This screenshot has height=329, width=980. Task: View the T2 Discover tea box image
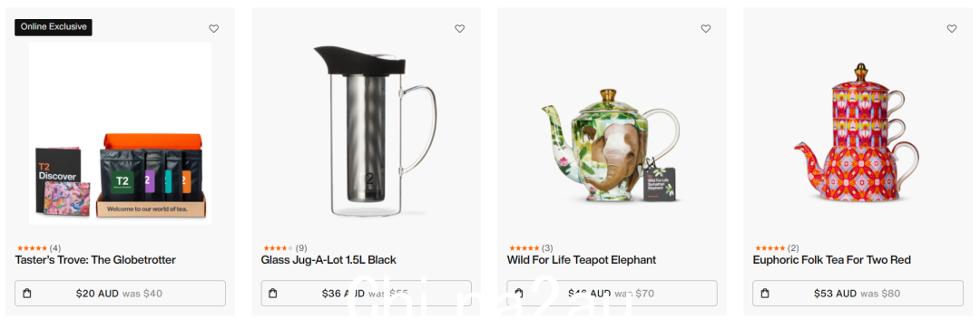[120, 133]
